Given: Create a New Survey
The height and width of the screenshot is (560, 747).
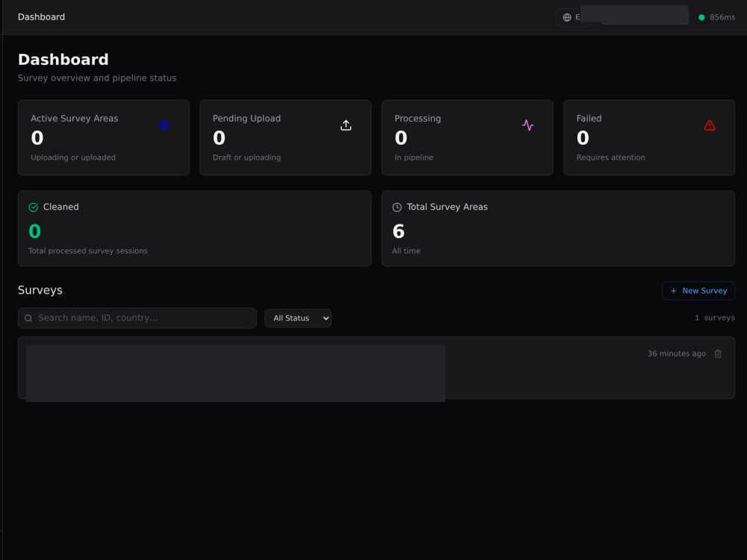Looking at the screenshot, I should coord(698,291).
